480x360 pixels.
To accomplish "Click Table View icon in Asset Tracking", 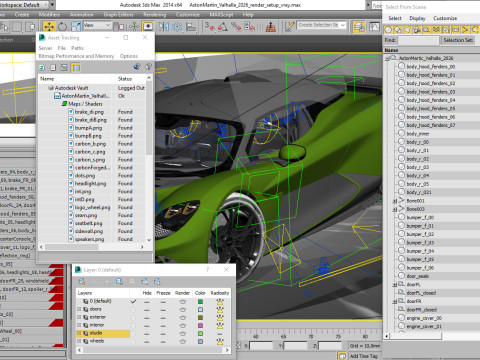I will tap(76, 67).
